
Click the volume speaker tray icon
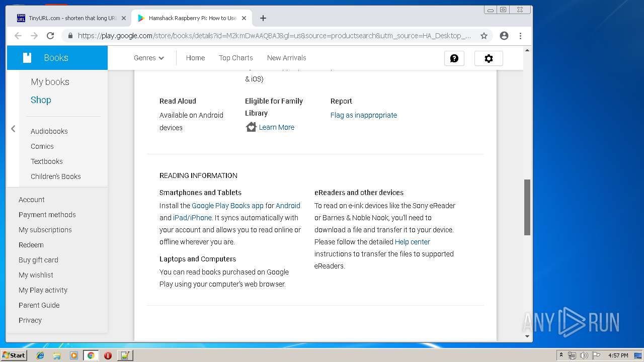[x=584, y=355]
